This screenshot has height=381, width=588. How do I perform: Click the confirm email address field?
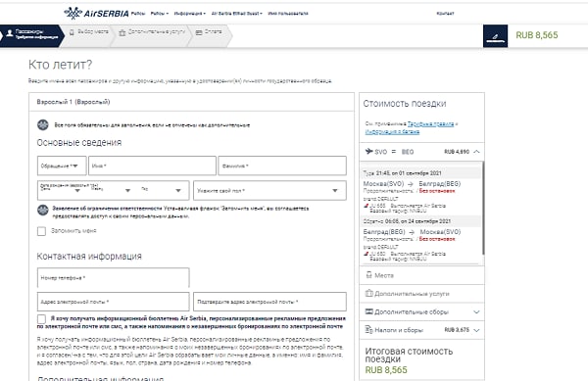pyautogui.click(x=269, y=302)
